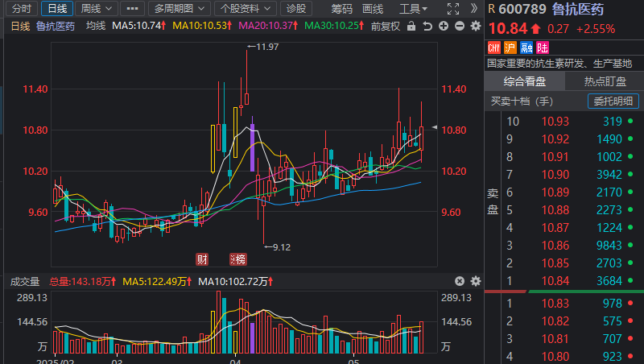Viewport: 644px width, 364px height.
Task: Close the volume indicator panel
Action: 460,281
